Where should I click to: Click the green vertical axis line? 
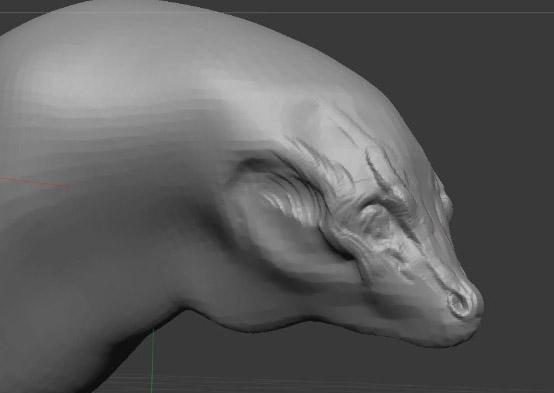pyautogui.click(x=153, y=360)
